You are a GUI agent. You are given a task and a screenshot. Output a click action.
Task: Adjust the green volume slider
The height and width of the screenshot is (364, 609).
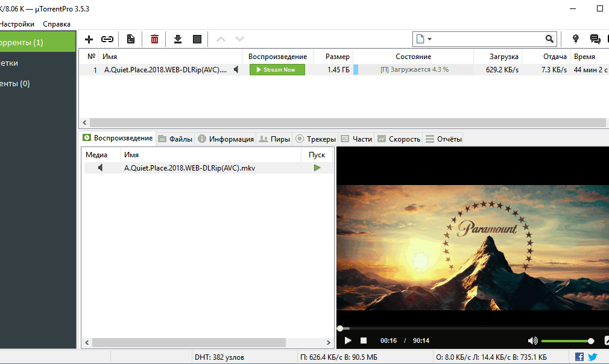click(567, 341)
